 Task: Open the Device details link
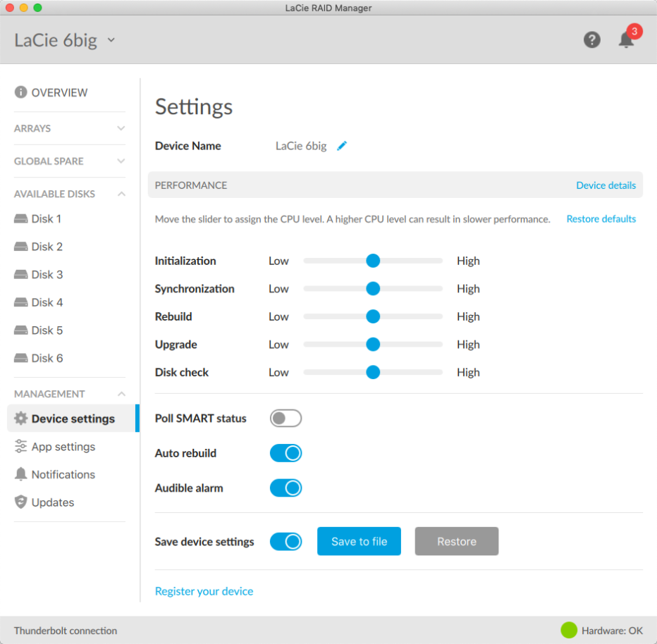[606, 185]
